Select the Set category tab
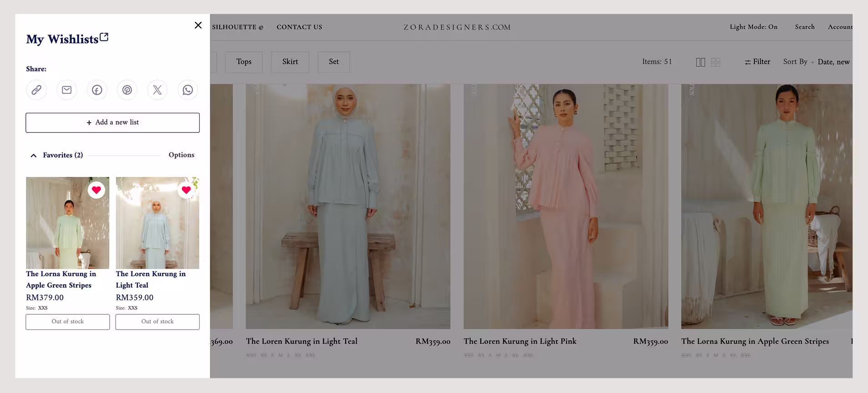 [x=334, y=62]
